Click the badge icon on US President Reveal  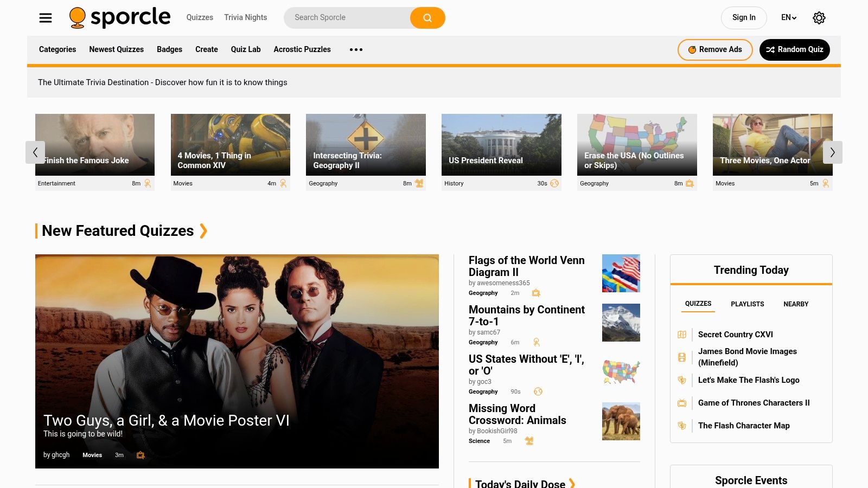point(554,183)
